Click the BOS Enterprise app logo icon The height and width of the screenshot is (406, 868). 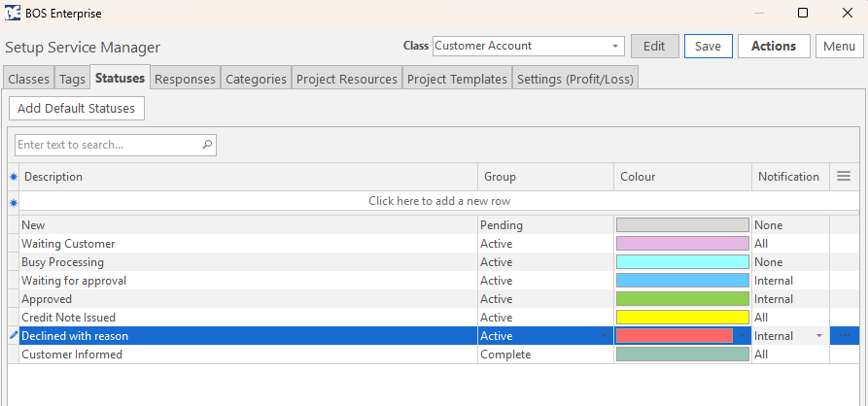click(13, 13)
